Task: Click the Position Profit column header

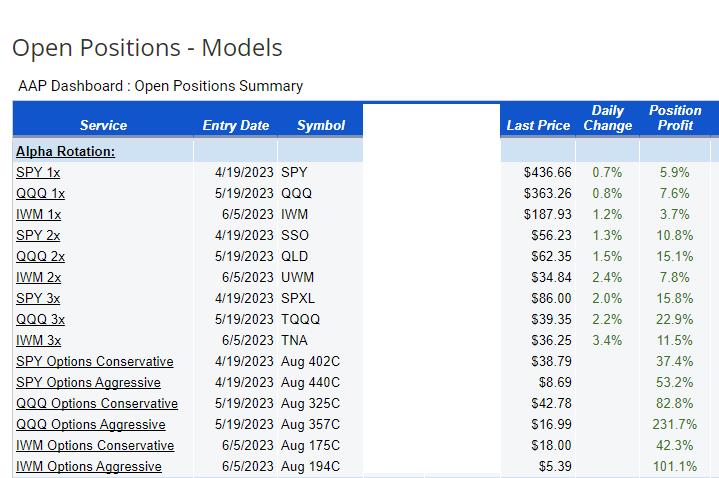Action: pos(675,118)
